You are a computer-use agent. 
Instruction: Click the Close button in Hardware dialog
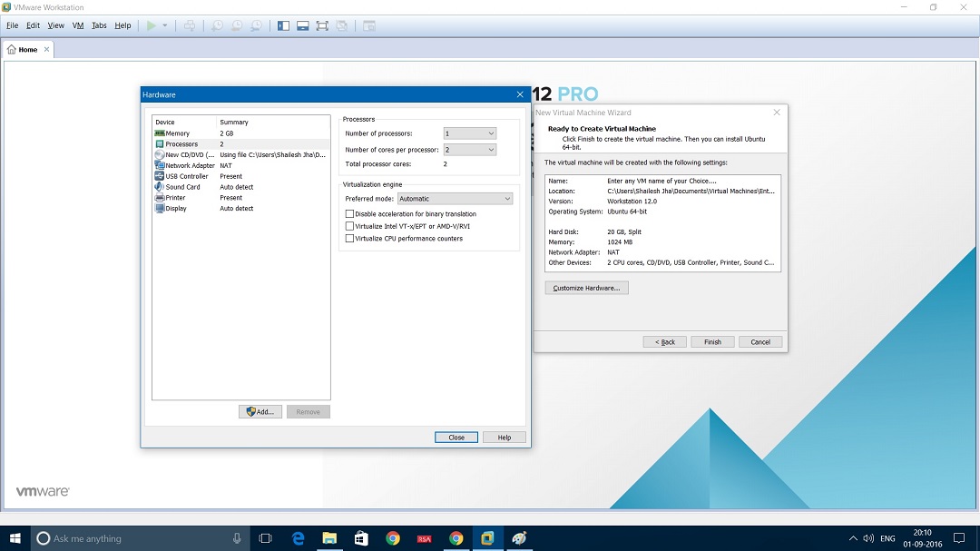(456, 438)
